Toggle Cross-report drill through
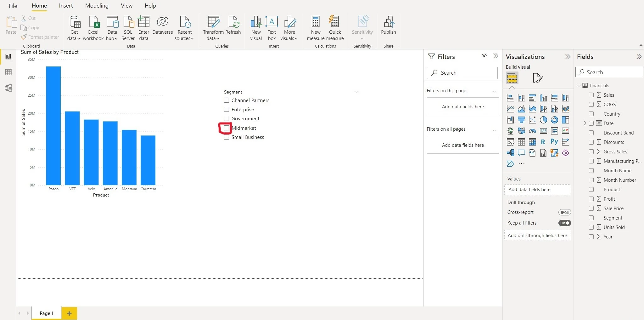The image size is (644, 320). (x=564, y=212)
